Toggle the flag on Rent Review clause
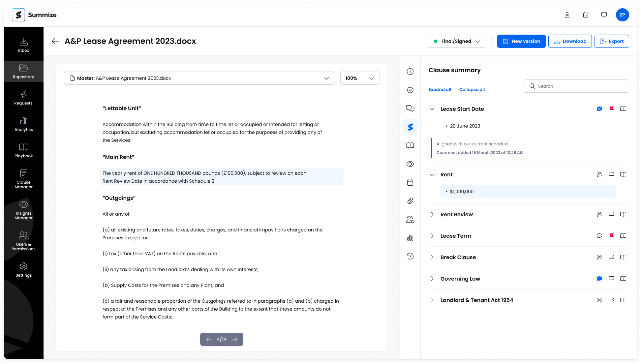 pyautogui.click(x=611, y=214)
